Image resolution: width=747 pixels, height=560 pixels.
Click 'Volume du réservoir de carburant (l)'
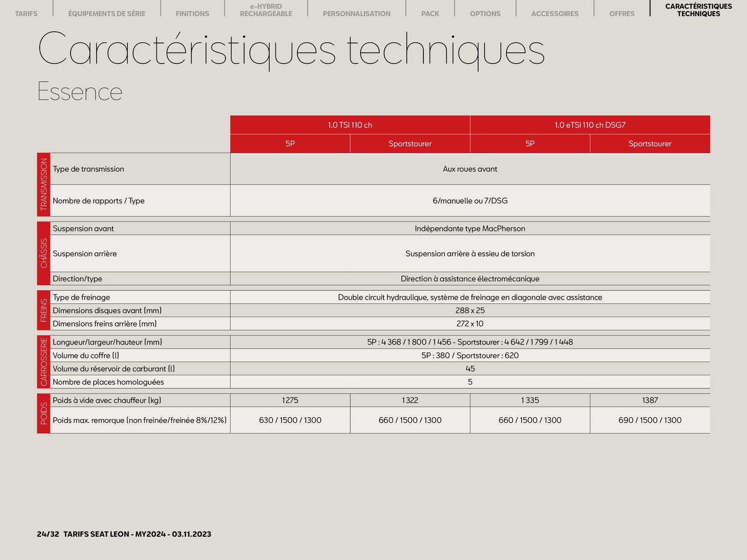[113, 369]
